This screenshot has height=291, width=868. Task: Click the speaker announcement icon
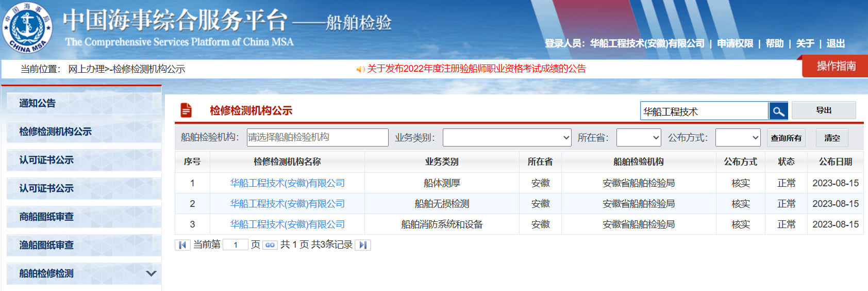(x=361, y=69)
